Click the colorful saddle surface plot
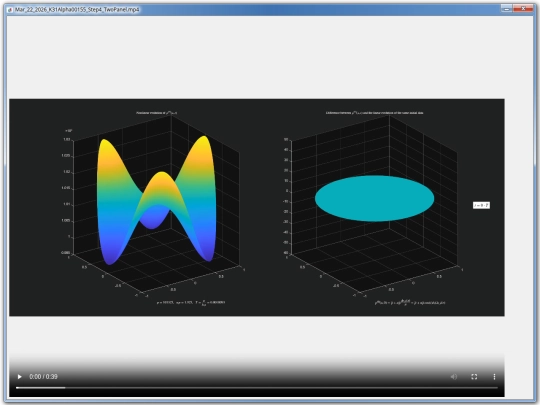The height and width of the screenshot is (405, 540). click(156, 200)
